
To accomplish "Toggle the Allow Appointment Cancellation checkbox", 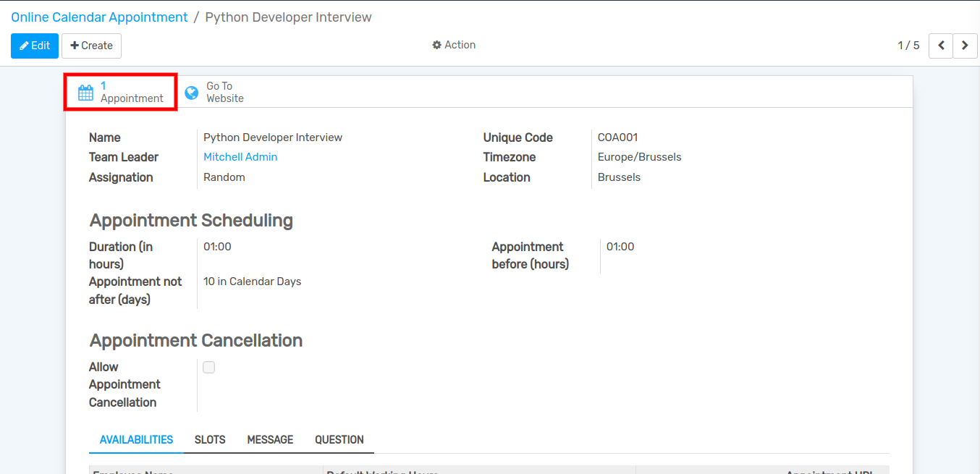I will pyautogui.click(x=209, y=368).
